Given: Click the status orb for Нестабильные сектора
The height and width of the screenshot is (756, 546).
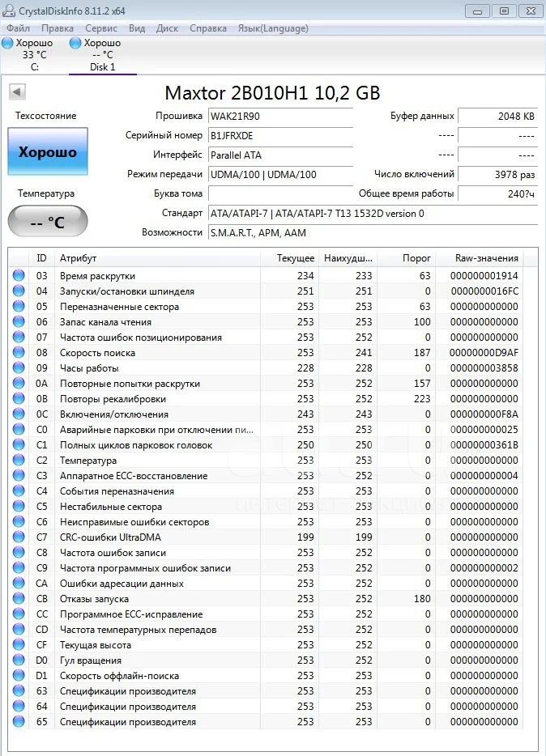Looking at the screenshot, I should (19, 506).
